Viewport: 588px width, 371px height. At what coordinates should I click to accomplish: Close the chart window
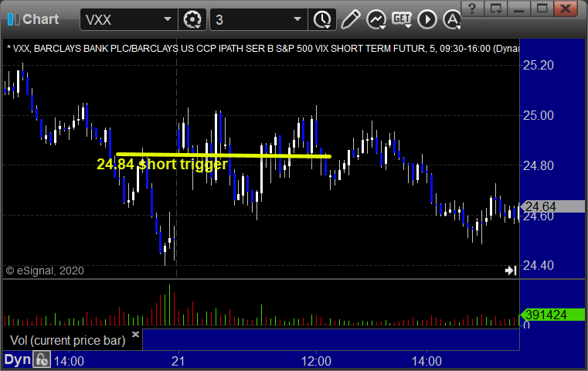pyautogui.click(x=565, y=8)
